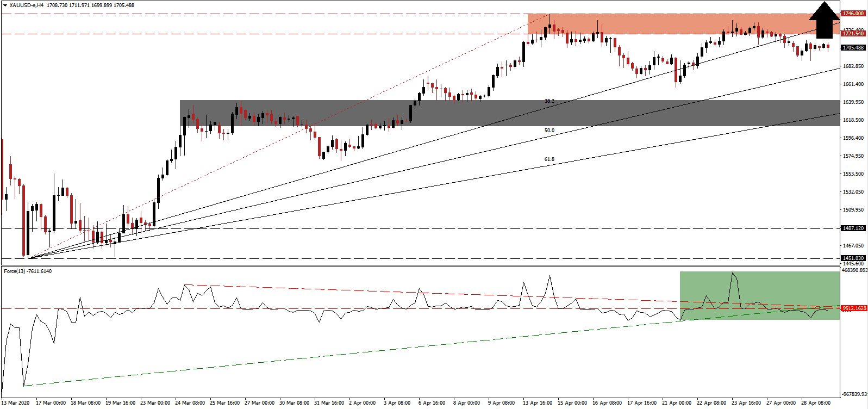Viewport: 868px width, 409px height.
Task: Click the 16 Apr 08:00 time label
Action: pos(608,403)
